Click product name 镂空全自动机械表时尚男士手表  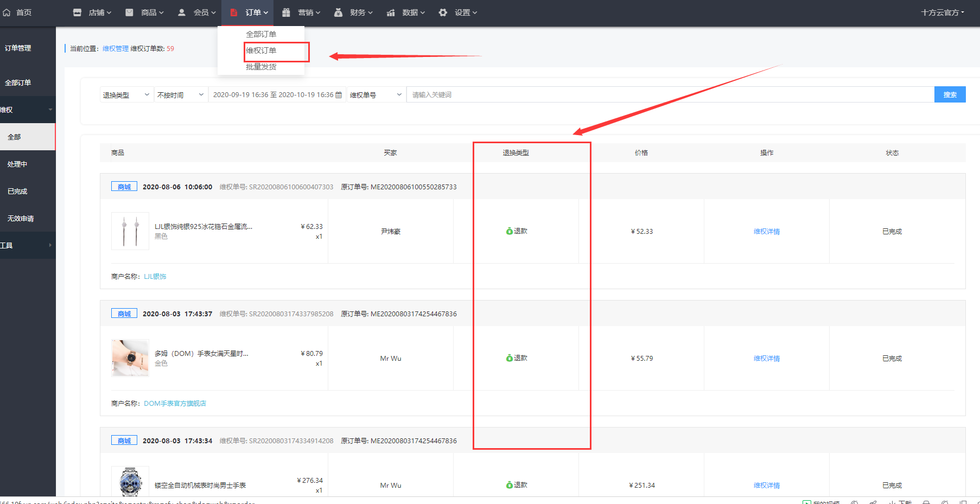(x=200, y=486)
